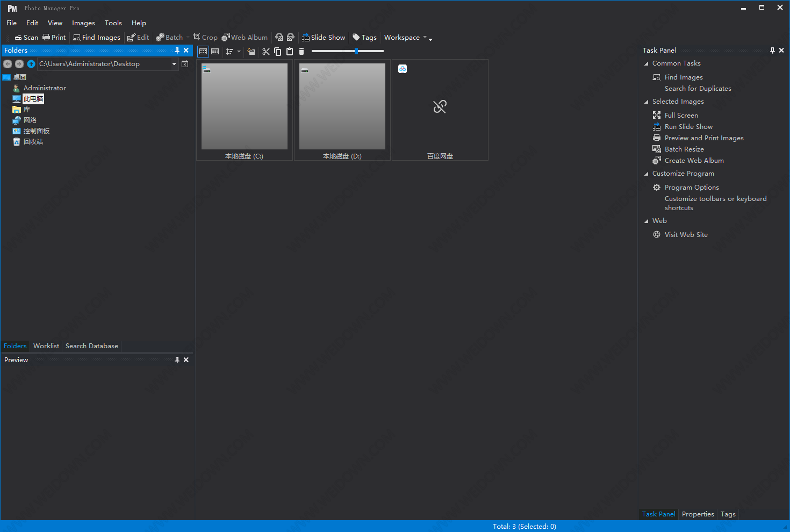Image resolution: width=790 pixels, height=532 pixels.
Task: Pin the Preview panel
Action: click(x=177, y=360)
